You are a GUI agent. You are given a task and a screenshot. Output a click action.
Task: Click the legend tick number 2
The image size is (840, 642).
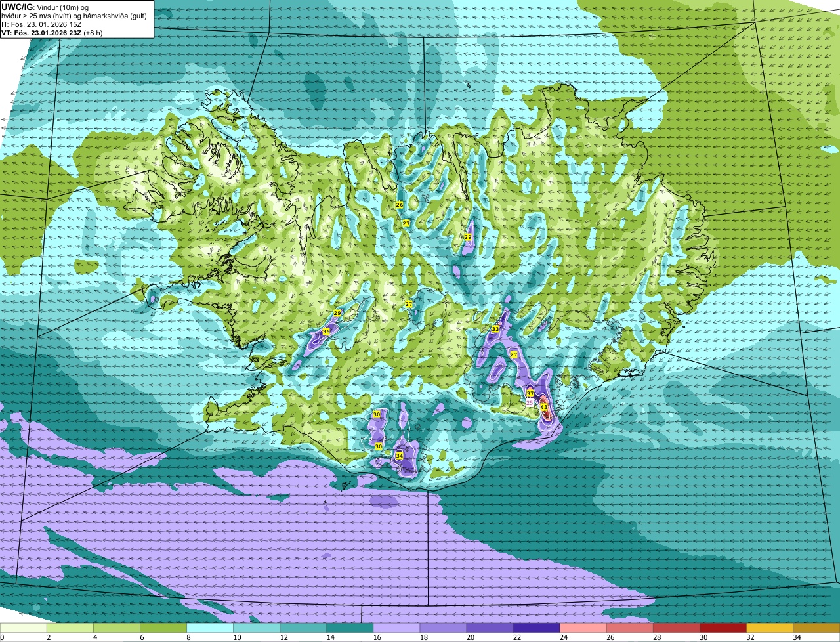coord(48,637)
